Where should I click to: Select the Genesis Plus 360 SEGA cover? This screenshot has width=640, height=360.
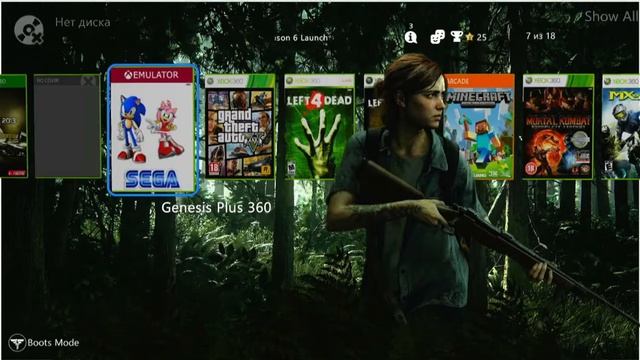[153, 130]
